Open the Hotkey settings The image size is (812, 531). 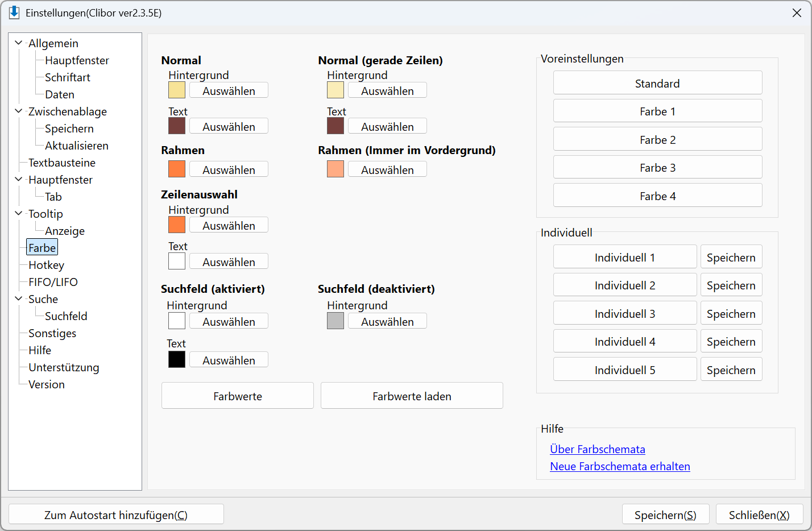click(x=47, y=265)
